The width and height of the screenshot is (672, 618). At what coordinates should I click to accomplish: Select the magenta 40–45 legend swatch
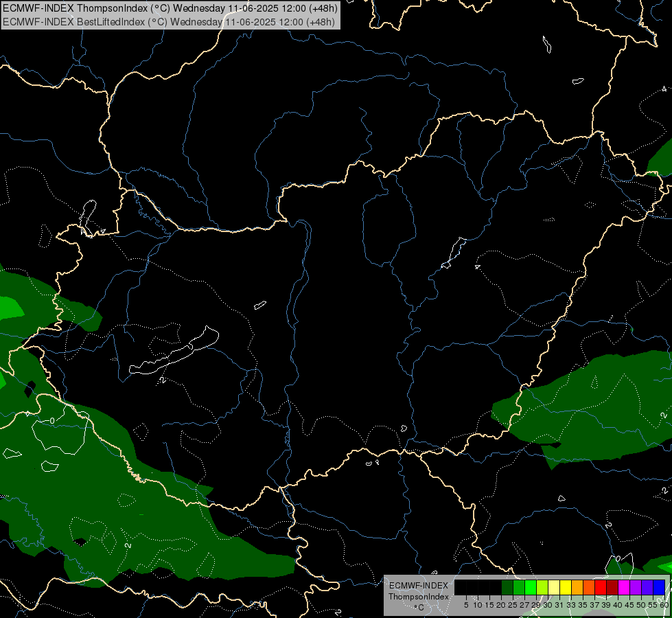pyautogui.click(x=624, y=587)
